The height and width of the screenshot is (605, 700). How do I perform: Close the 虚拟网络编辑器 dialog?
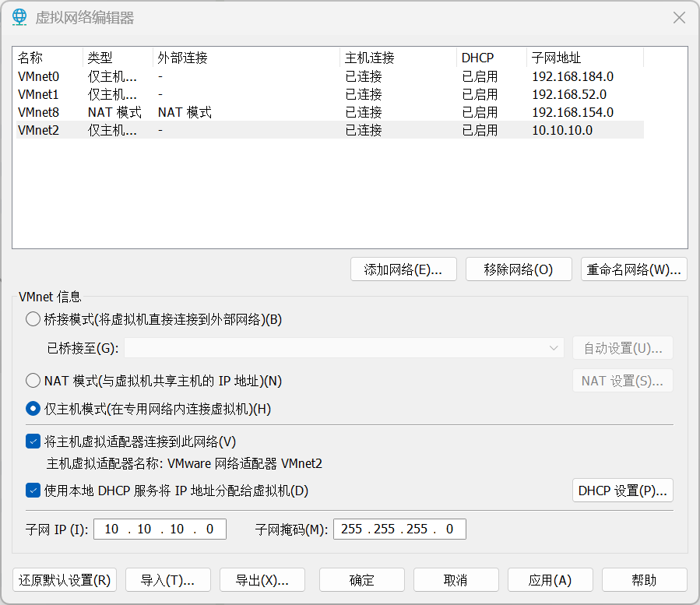(679, 17)
